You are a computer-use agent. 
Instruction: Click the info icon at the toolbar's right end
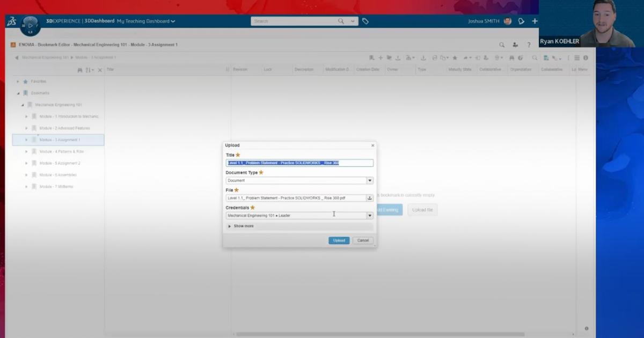(586, 57)
